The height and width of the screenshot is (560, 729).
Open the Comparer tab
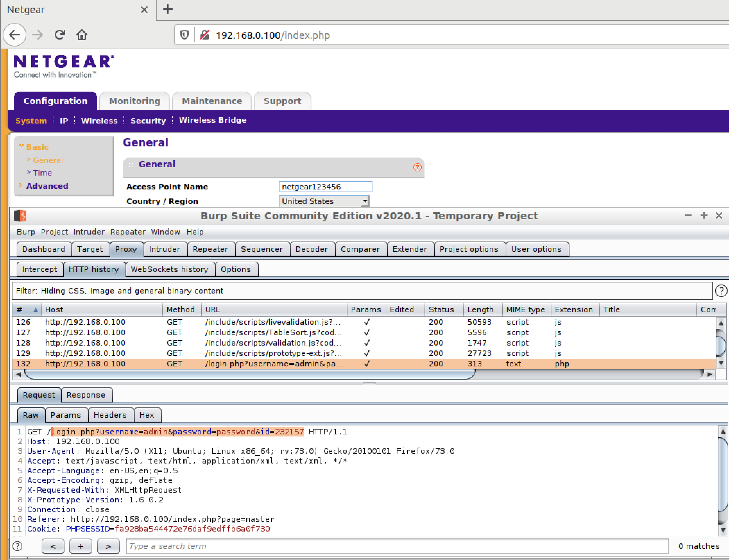click(x=360, y=249)
